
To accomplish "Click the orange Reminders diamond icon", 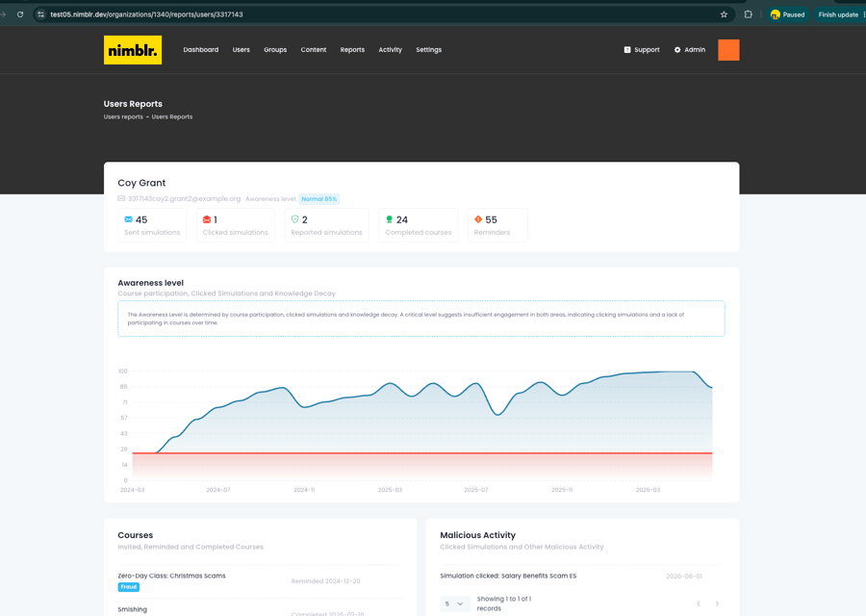I will (478, 219).
